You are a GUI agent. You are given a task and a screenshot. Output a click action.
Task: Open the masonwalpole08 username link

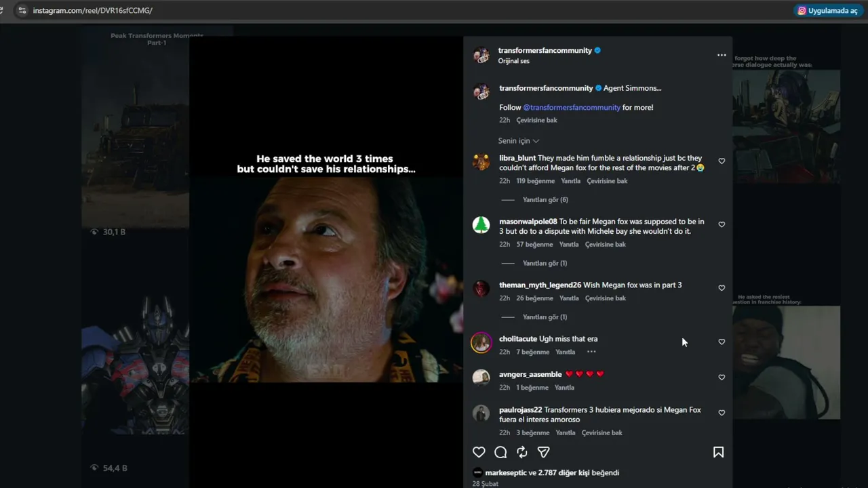[528, 222]
